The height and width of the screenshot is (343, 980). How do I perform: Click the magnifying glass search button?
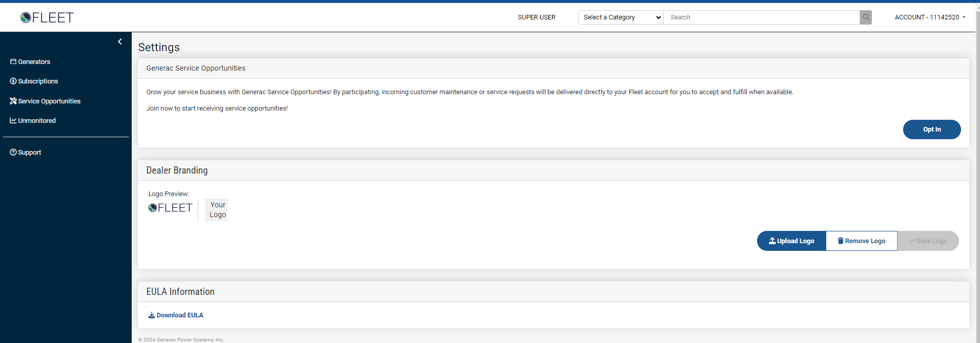click(866, 17)
